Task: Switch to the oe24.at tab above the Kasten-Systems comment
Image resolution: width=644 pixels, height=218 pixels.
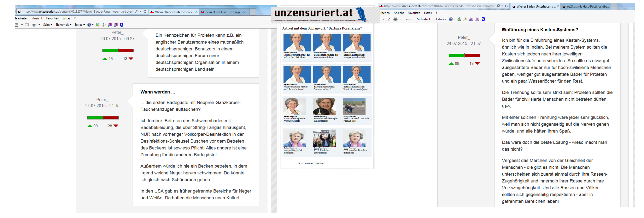Action: [x=588, y=7]
